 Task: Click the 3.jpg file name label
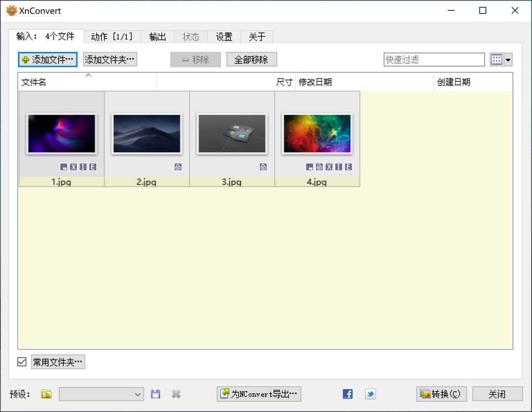[232, 182]
